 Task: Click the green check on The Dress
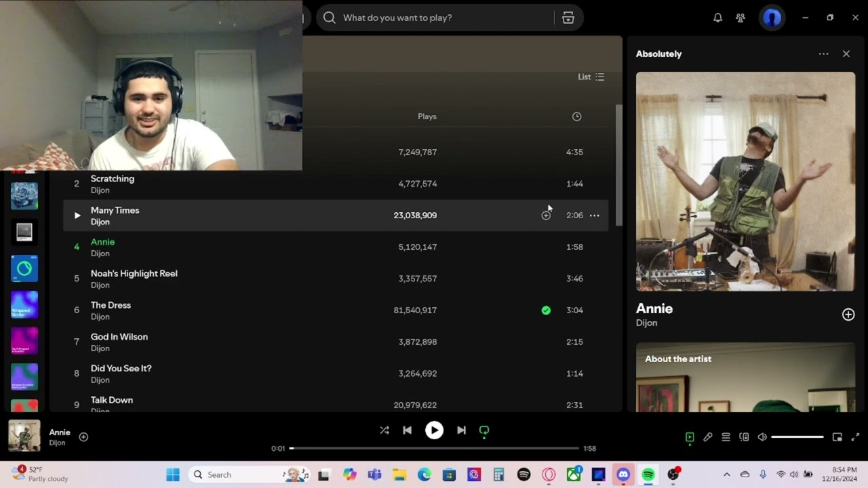coord(546,310)
